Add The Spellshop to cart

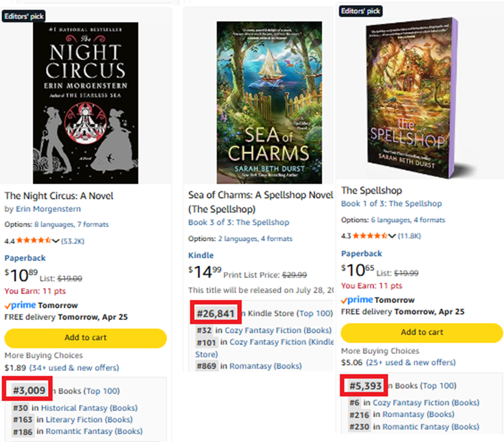422,332
